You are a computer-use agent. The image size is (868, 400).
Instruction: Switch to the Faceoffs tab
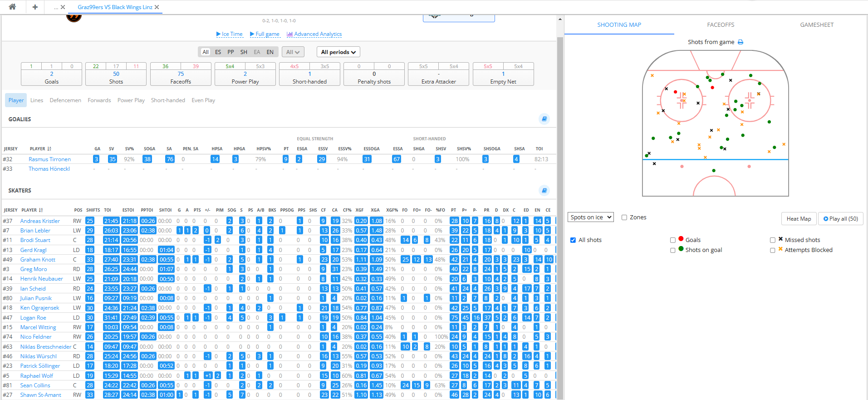click(721, 25)
